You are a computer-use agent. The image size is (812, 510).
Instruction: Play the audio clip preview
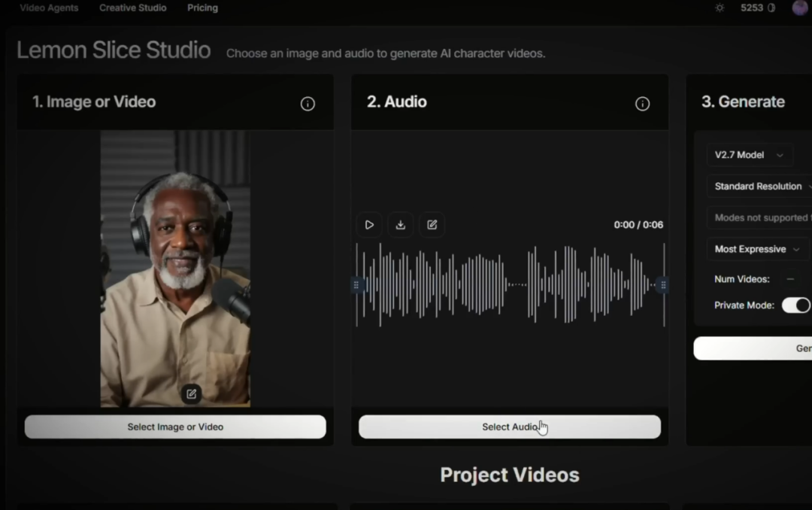[x=369, y=224]
